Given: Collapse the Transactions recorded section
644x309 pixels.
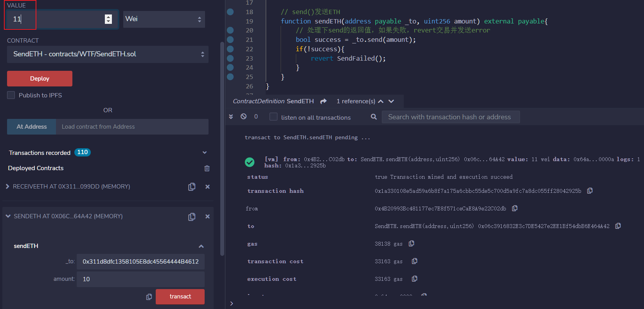Looking at the screenshot, I should pyautogui.click(x=204, y=153).
